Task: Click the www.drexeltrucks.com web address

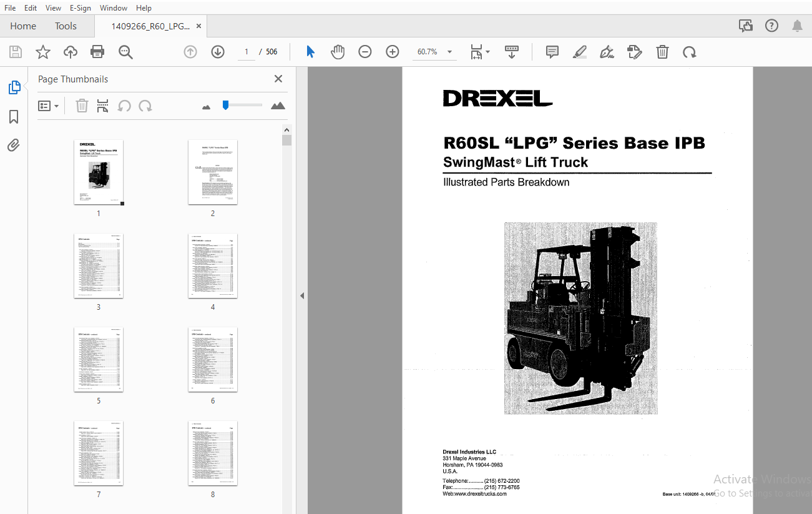Action: (481, 493)
